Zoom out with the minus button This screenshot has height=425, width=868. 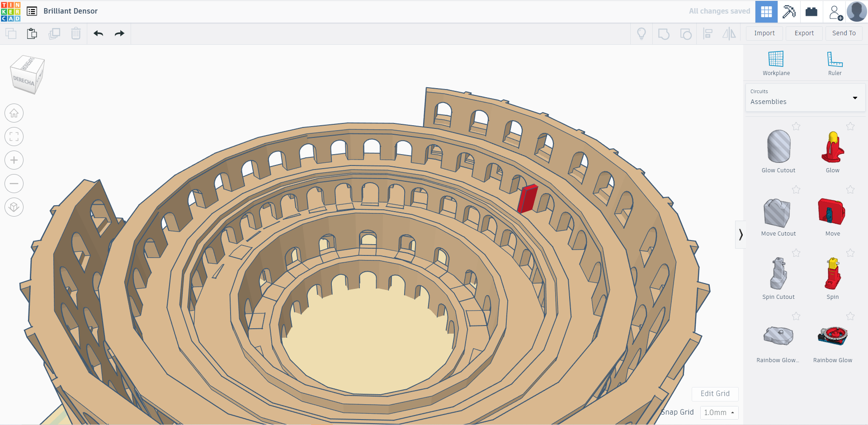pos(14,184)
